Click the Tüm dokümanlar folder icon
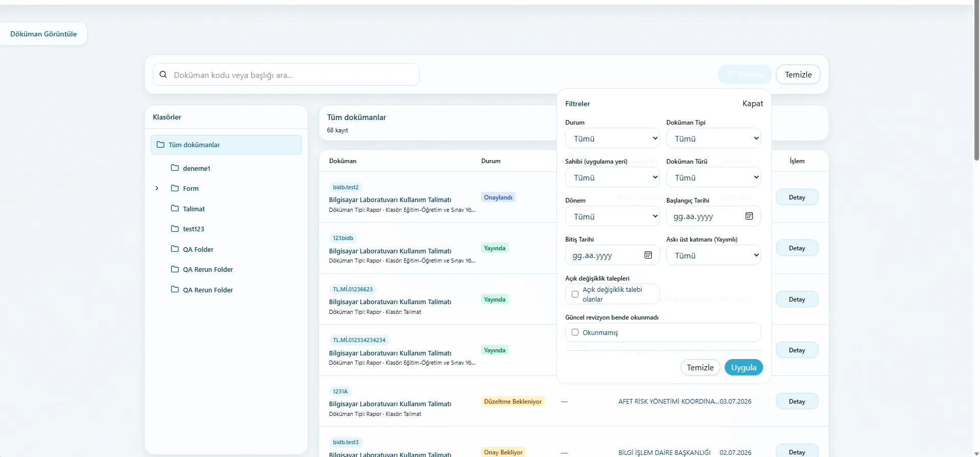 [x=161, y=145]
